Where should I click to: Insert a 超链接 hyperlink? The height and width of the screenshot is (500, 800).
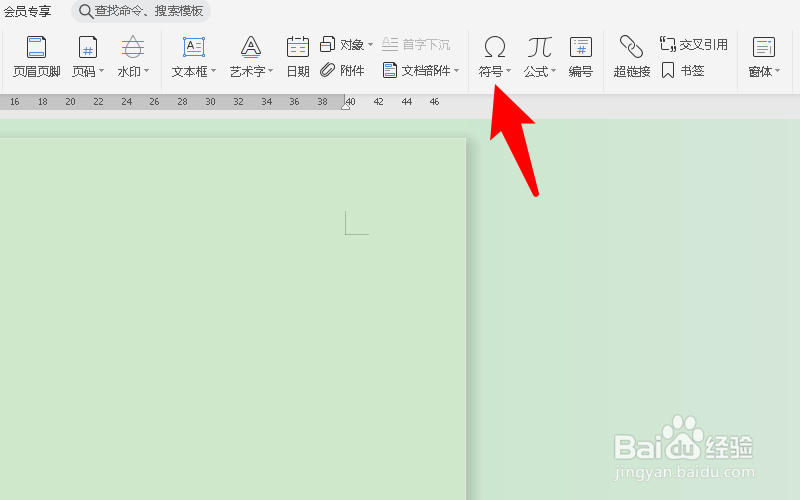[x=632, y=56]
